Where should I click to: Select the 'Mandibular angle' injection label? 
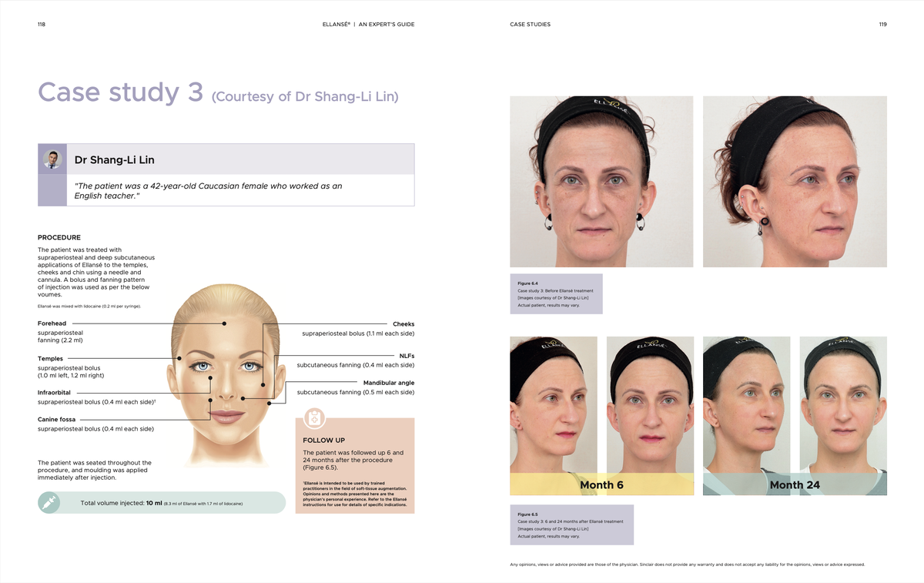[389, 383]
